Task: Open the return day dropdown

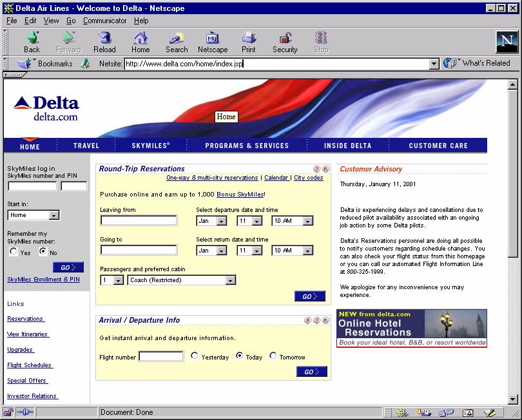Action: [249, 251]
